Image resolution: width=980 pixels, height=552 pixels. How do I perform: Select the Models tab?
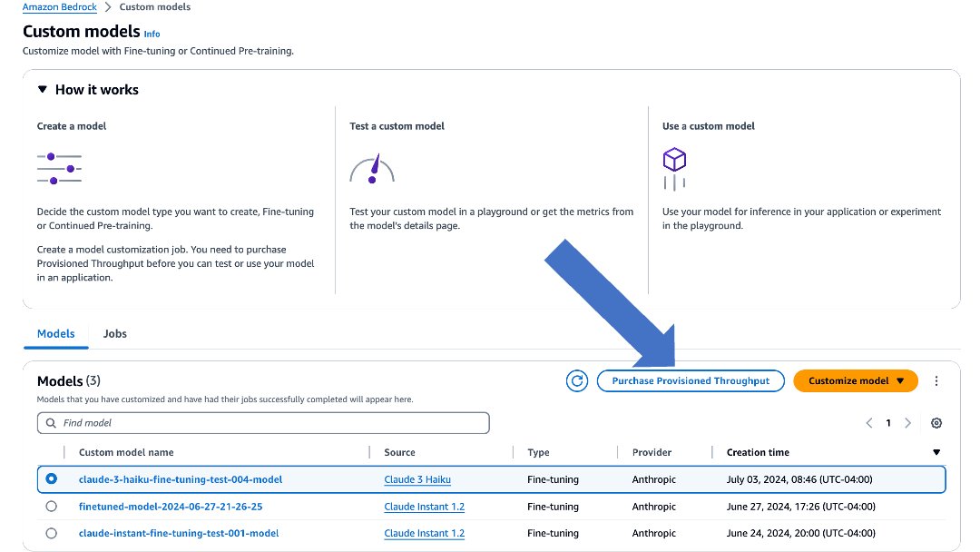click(56, 334)
